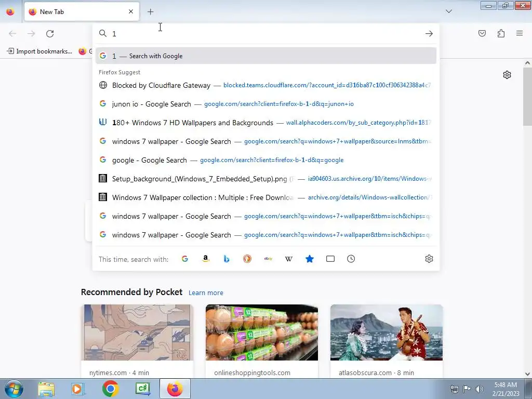Click the address bar input field
This screenshot has width=532, height=399.
pyautogui.click(x=267, y=34)
